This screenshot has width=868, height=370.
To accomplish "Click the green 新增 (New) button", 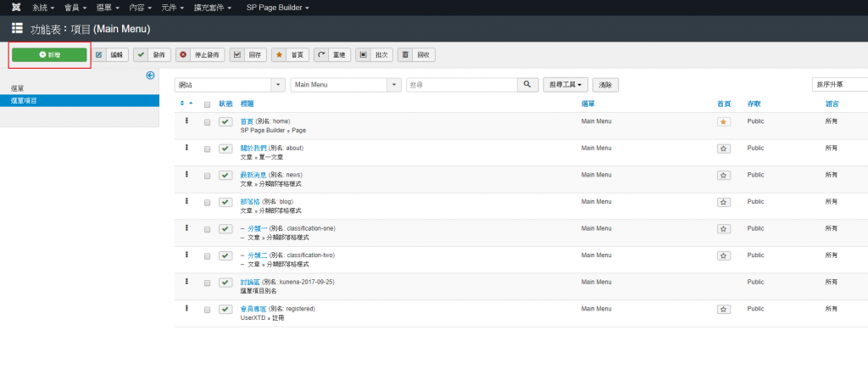I will coord(49,54).
